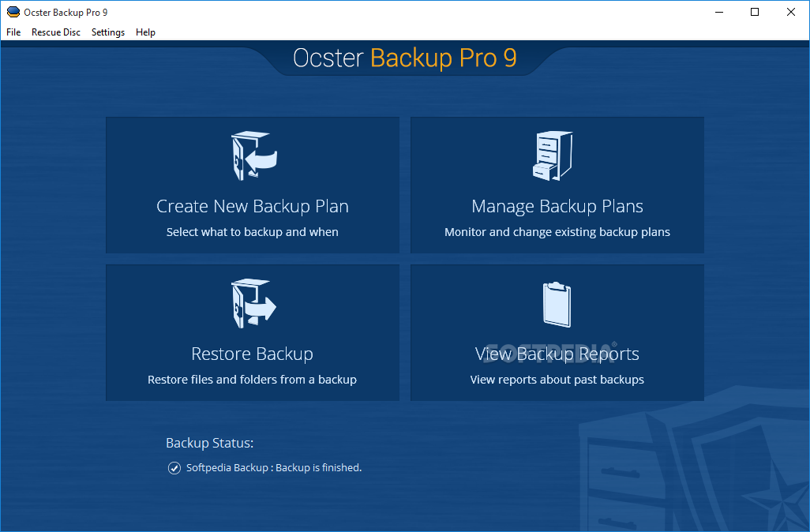Open the Help menu
810x532 pixels.
tap(146, 32)
